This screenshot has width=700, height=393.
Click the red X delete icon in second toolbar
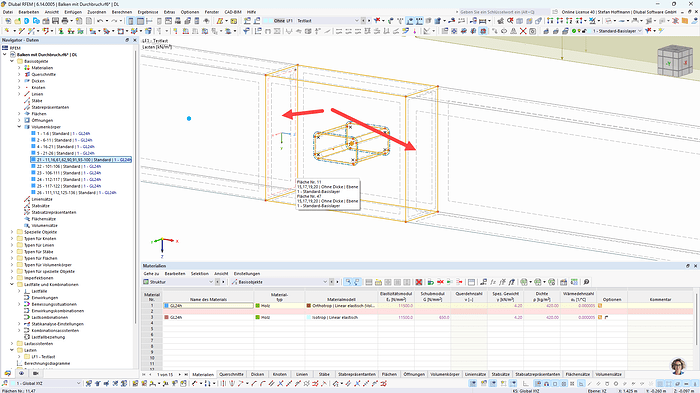pos(523,31)
